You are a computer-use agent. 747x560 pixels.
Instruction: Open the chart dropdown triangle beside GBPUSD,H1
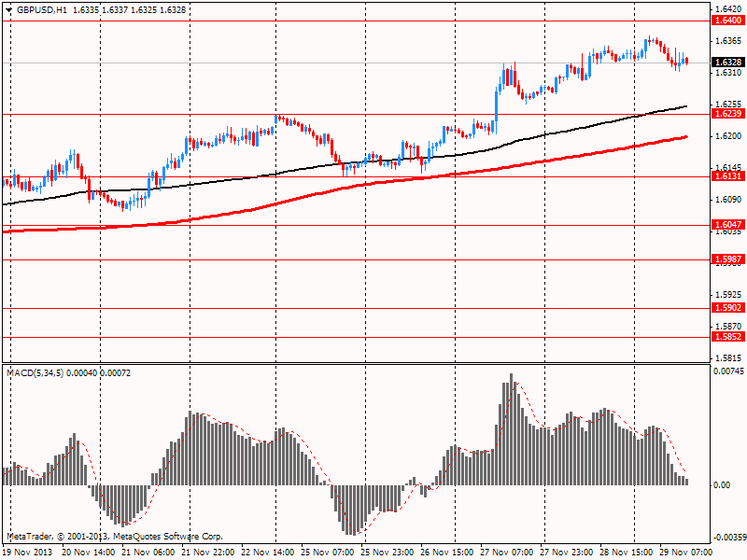coord(8,9)
